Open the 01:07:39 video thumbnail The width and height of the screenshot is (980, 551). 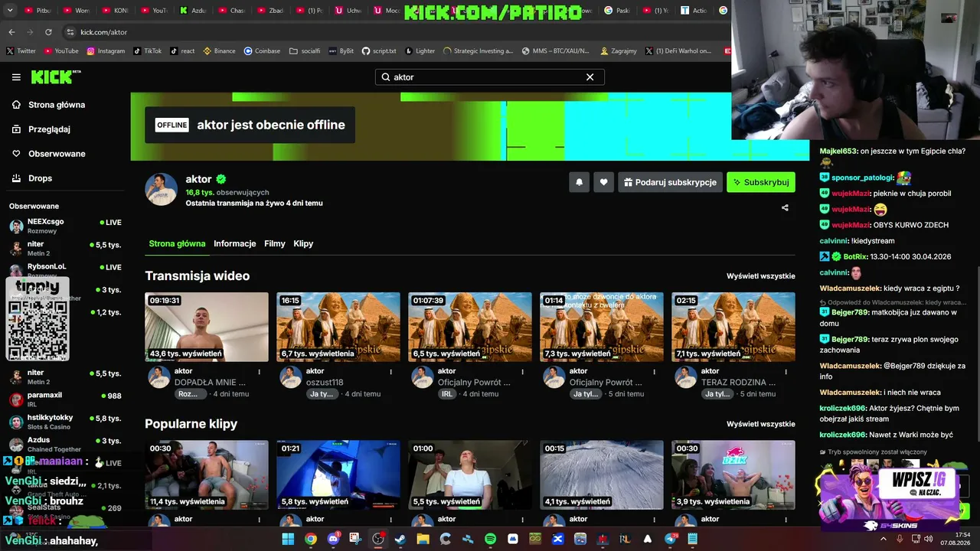470,327
